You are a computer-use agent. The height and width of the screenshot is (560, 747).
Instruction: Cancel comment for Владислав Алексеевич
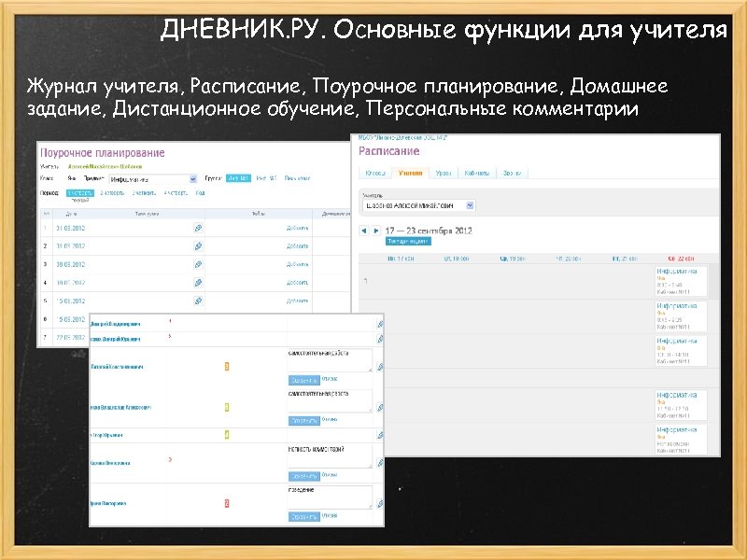click(330, 419)
